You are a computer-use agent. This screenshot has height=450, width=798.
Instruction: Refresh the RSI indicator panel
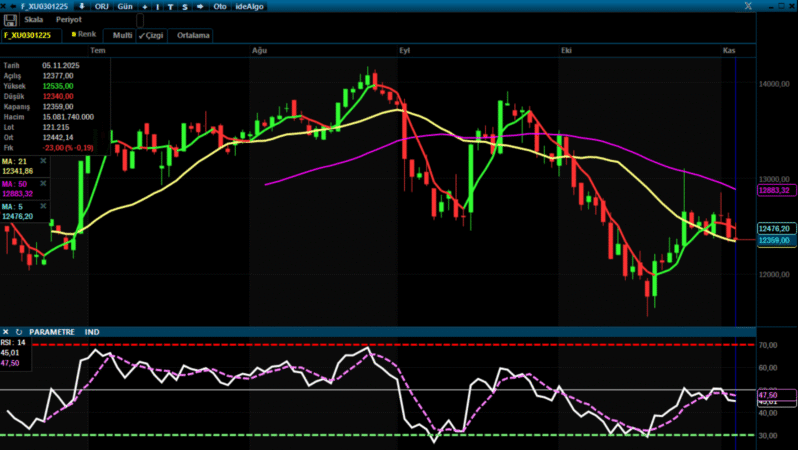click(18, 331)
